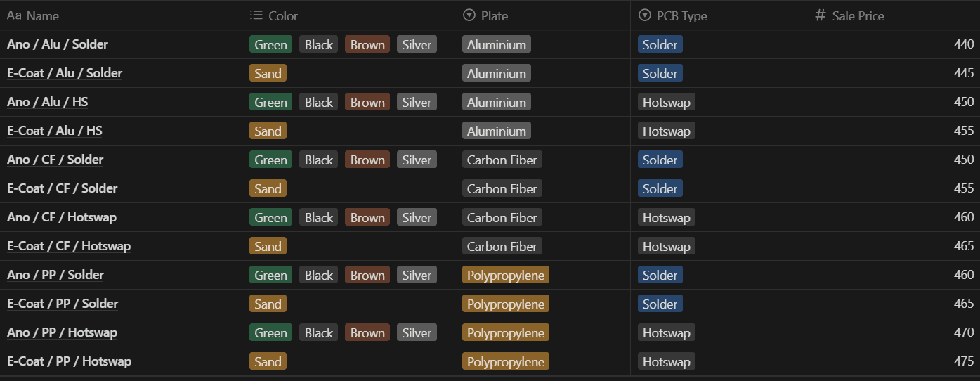Open the Hotswap PCB Type selector for E-Coat / Alu / HS
This screenshot has width=980, height=381.
click(x=666, y=131)
